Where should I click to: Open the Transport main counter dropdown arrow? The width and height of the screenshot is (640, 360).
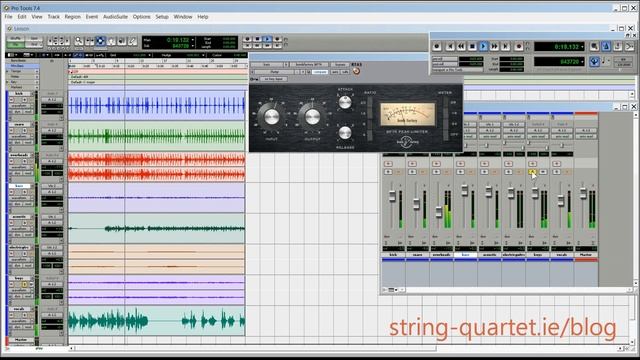point(582,47)
